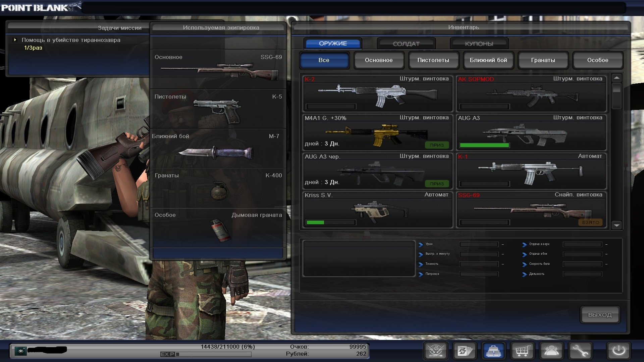This screenshot has height=362, width=644.
Task: Open the inventory bag icon in bottom bar
Action: [x=493, y=351]
